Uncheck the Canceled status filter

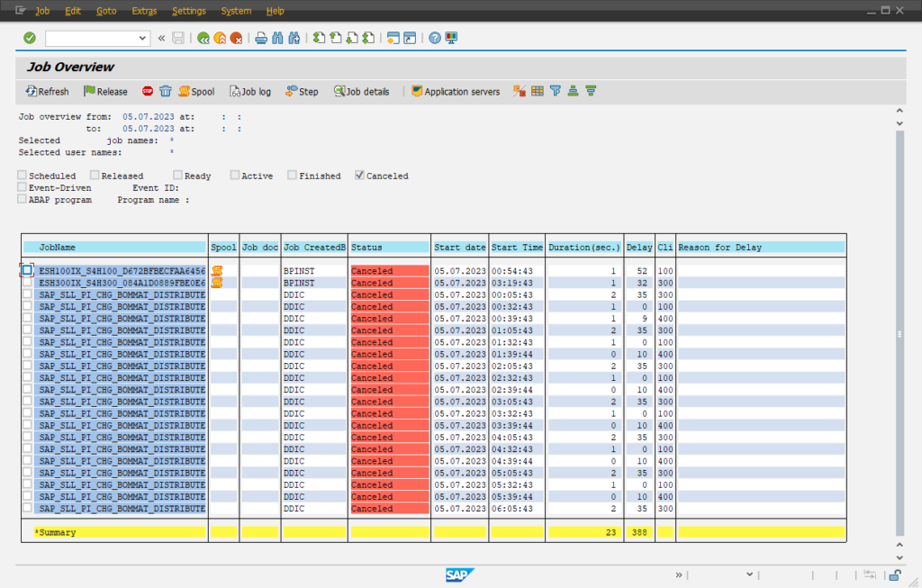coord(359,176)
